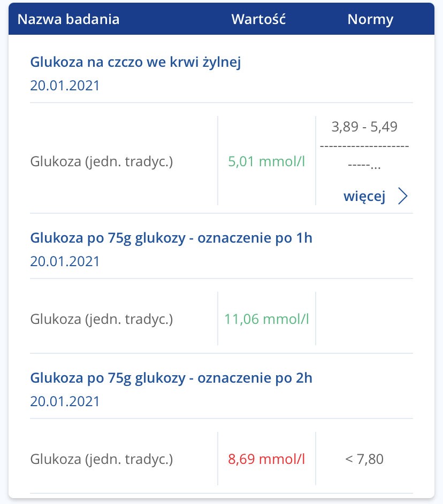
Task: Open the glucose test after 2h heading
Action: [171, 378]
